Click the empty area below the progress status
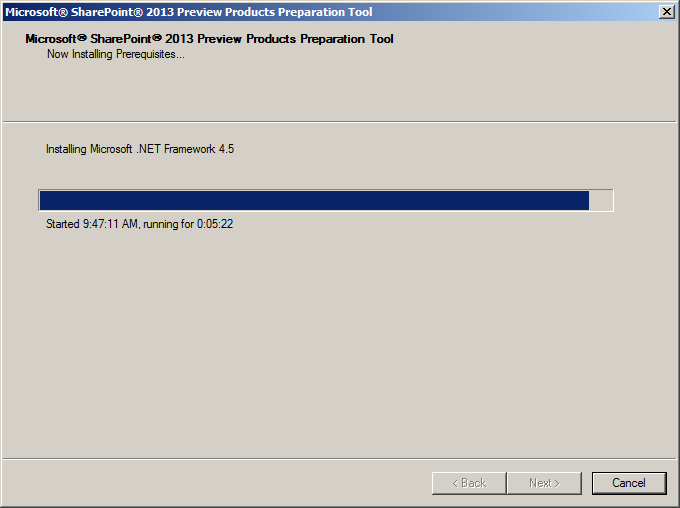Screen dimensions: 680x508 (x=340, y=340)
